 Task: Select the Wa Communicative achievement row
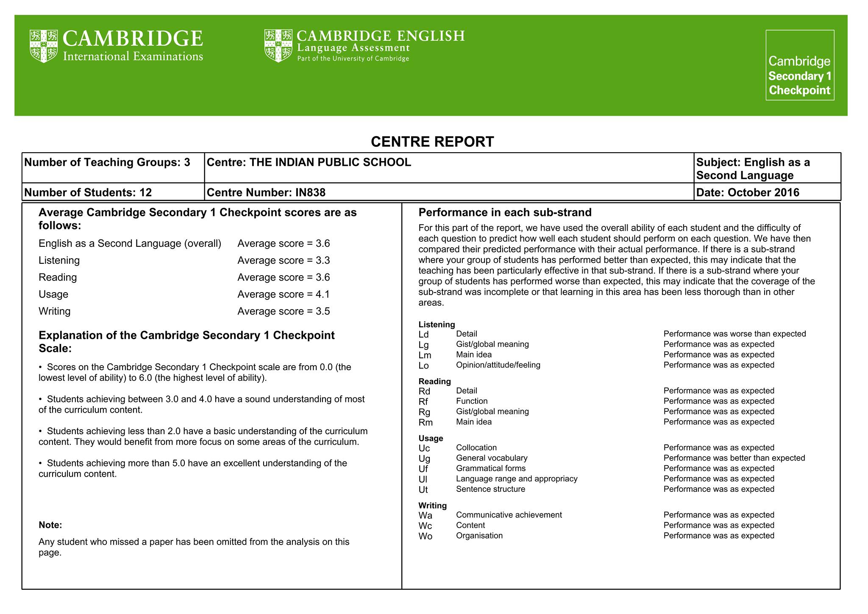[596, 515]
